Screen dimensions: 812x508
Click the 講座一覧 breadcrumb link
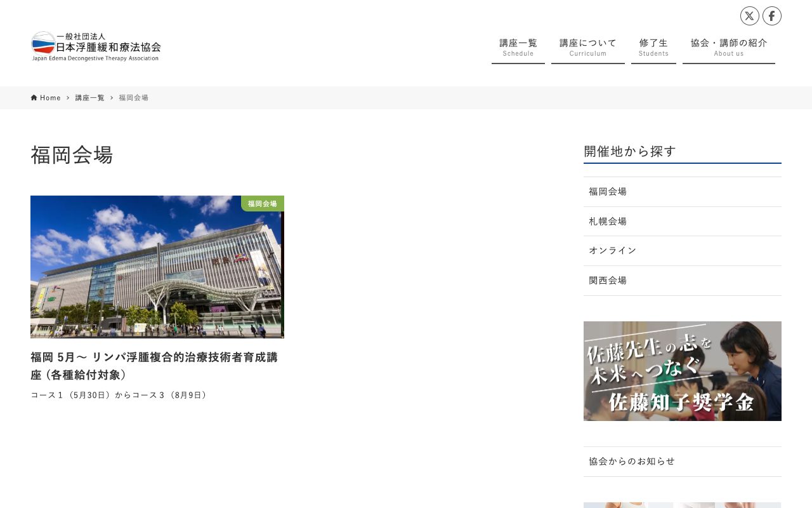(89, 97)
